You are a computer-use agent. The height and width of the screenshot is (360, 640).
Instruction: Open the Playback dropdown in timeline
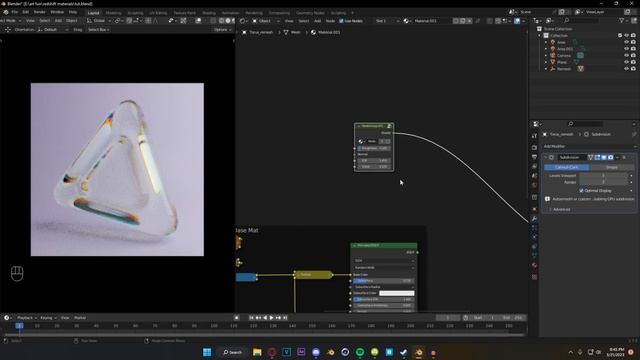pyautogui.click(x=27, y=318)
